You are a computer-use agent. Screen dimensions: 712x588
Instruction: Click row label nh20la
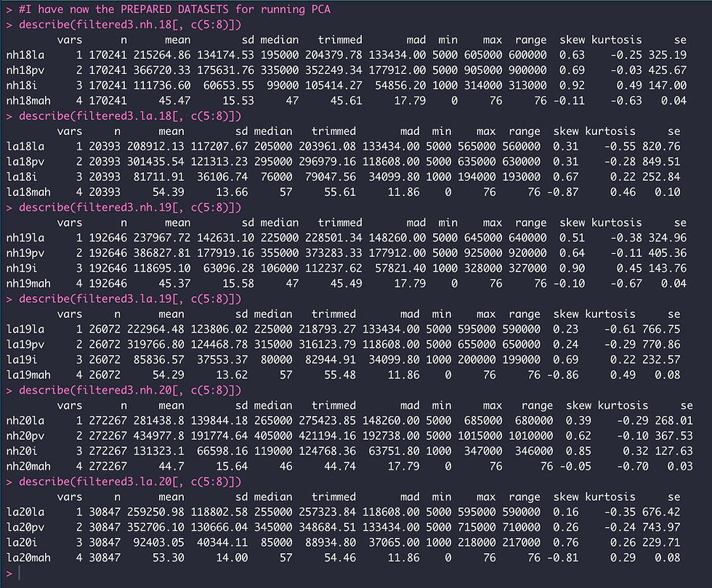(x=25, y=421)
